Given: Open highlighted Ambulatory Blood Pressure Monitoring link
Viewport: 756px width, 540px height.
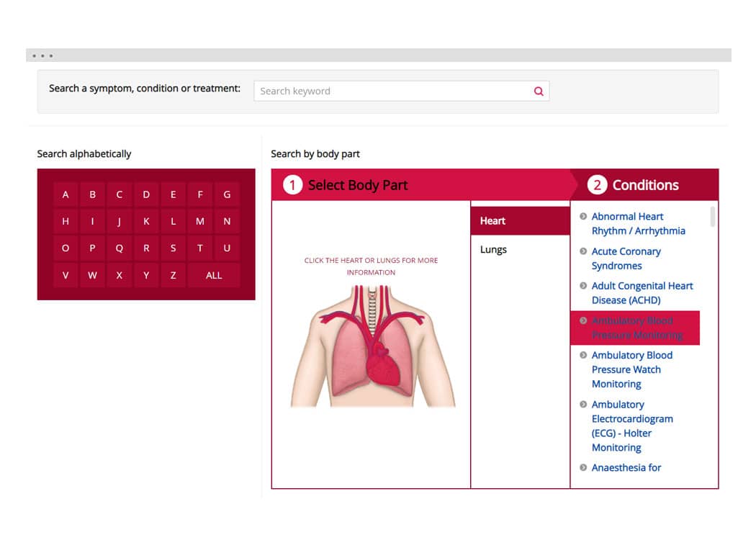Looking at the screenshot, I should [636, 328].
